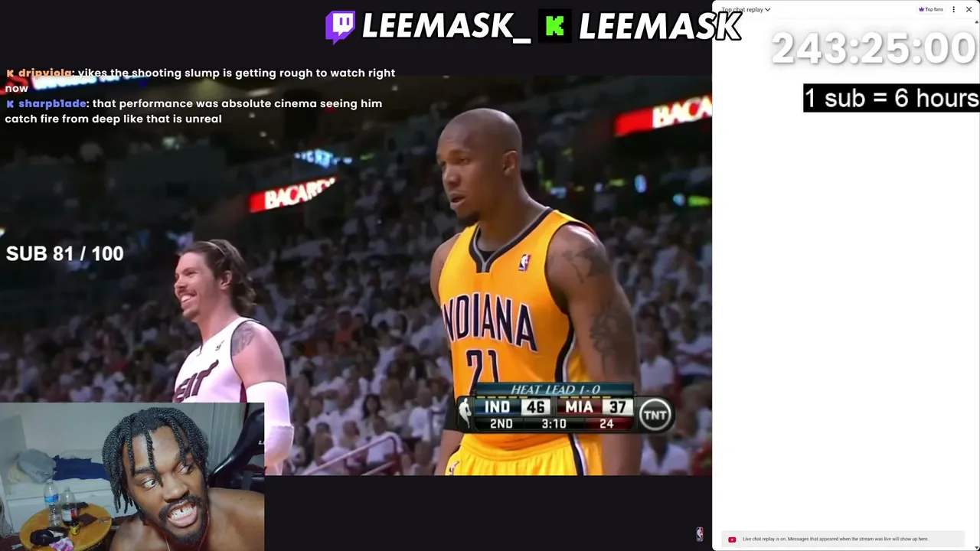This screenshot has width=980, height=551.
Task: Click the LEEMASK Kick channel name
Action: (659, 27)
